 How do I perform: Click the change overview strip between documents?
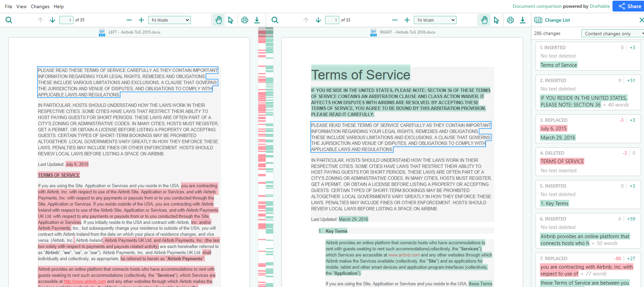tap(266, 157)
